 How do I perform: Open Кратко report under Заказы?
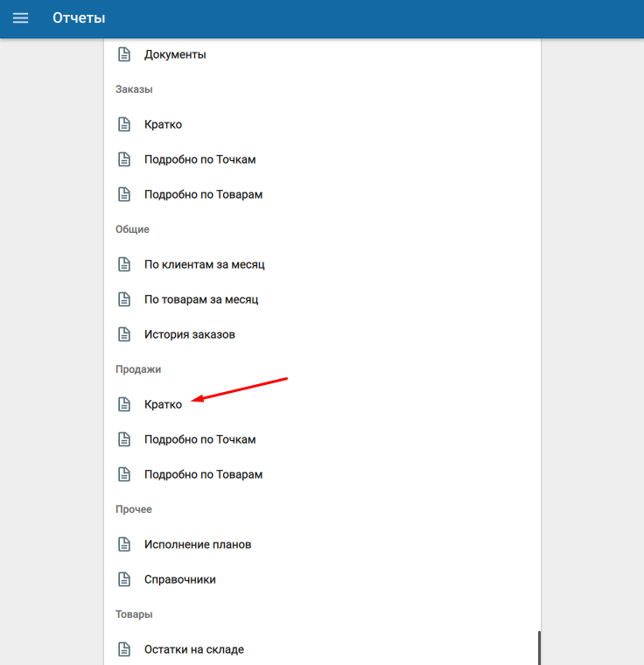click(164, 124)
